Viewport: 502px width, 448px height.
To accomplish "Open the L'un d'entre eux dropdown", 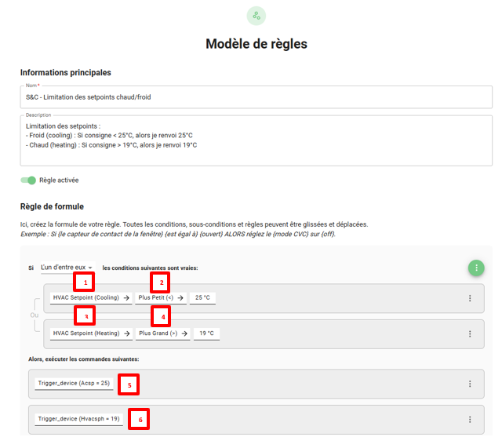I will pyautogui.click(x=67, y=268).
